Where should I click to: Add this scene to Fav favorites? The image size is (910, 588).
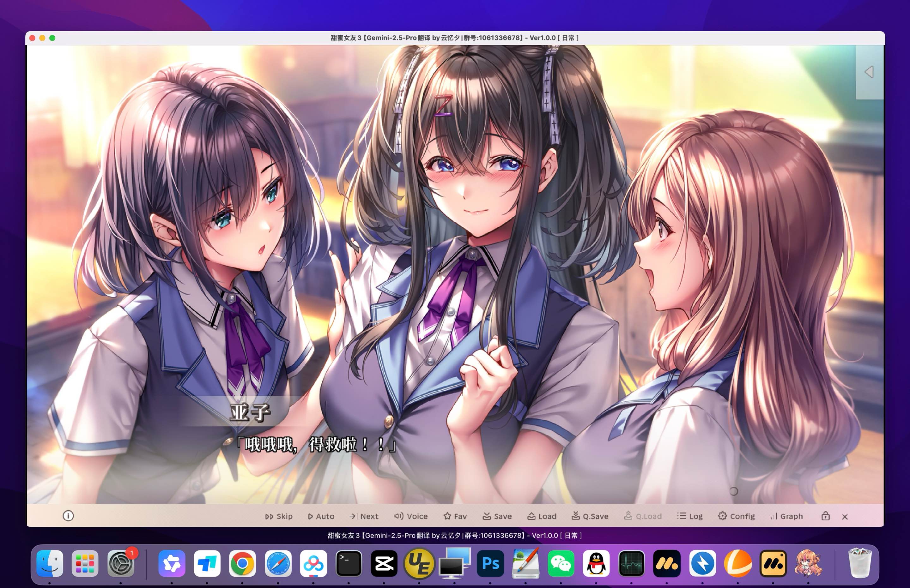point(455,516)
